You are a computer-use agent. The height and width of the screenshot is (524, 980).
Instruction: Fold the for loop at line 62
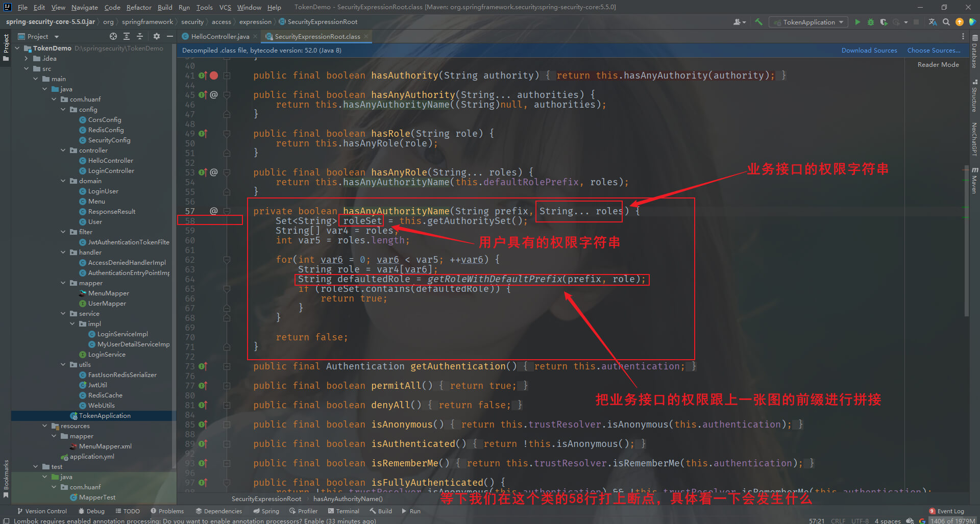point(227,260)
